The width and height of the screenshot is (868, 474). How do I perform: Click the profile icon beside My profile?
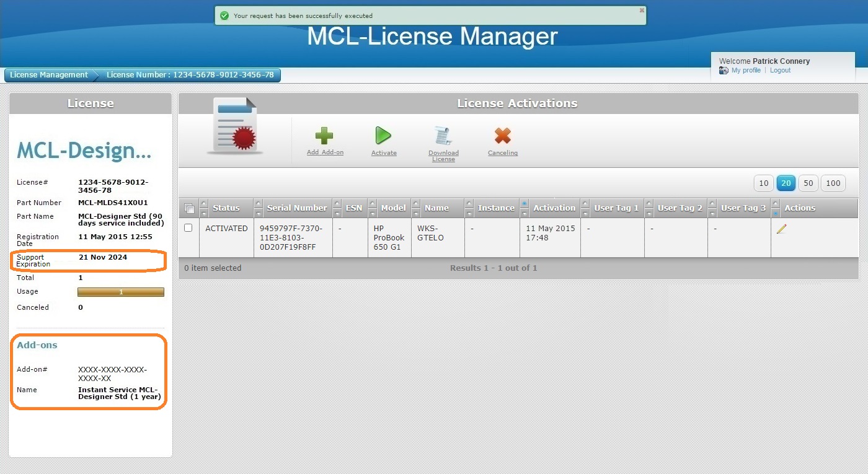[724, 71]
